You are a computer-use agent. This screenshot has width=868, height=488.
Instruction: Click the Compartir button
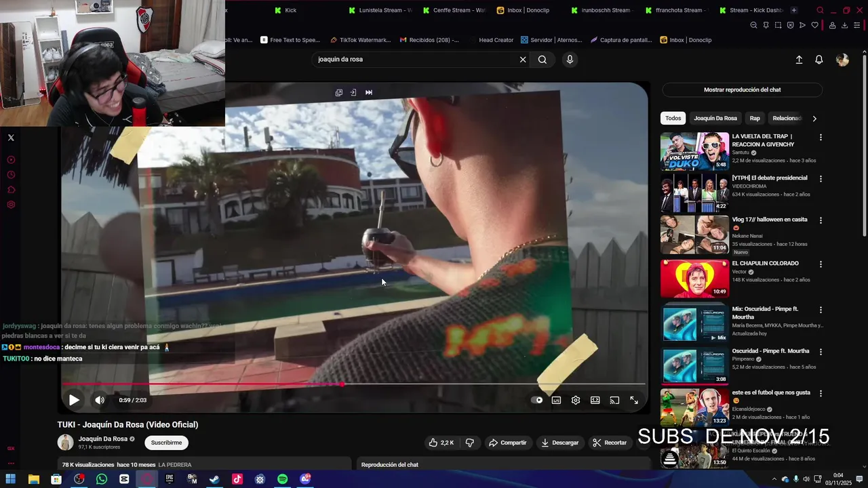point(508,443)
